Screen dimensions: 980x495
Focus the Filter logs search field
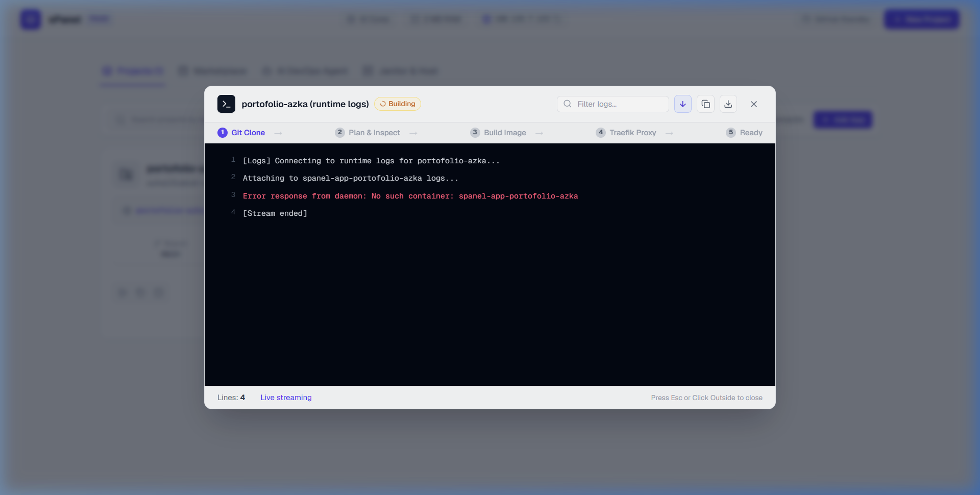613,104
